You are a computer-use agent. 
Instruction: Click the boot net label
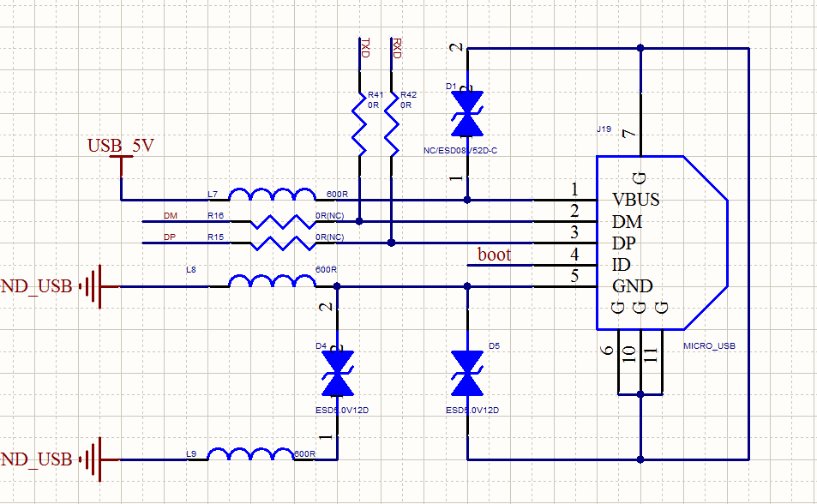point(494,255)
